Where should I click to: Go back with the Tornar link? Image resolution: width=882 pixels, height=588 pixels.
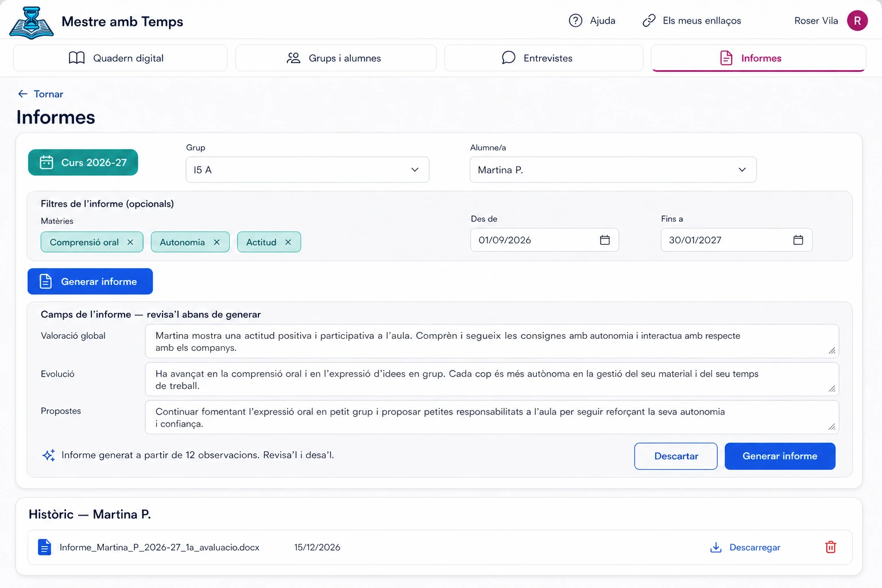40,94
